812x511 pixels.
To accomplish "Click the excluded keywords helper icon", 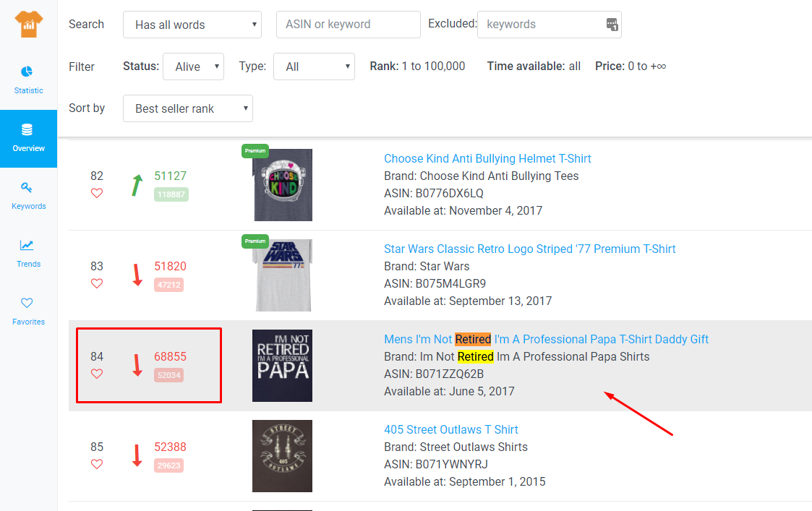I will tap(612, 25).
